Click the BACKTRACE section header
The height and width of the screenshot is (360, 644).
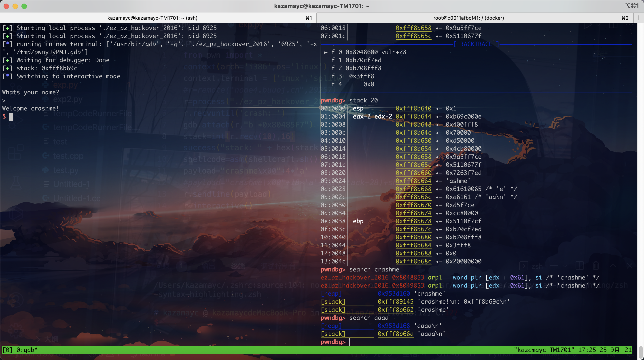(476, 44)
